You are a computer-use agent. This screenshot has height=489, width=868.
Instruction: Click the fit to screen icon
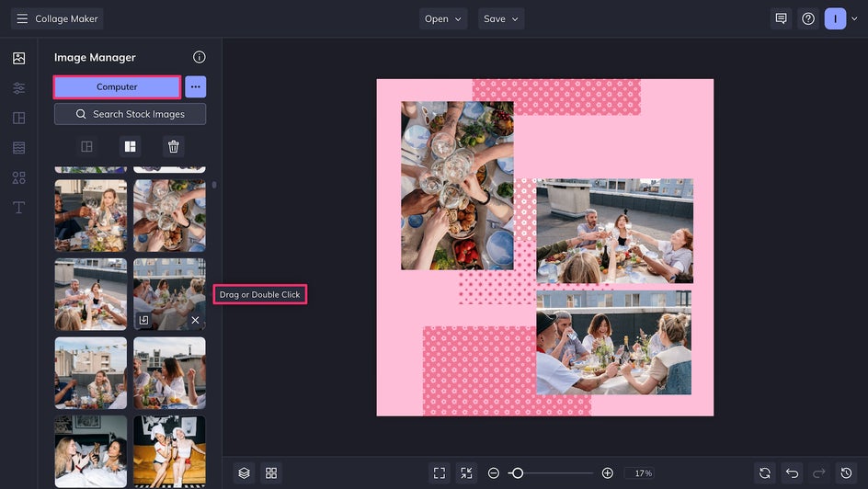(x=440, y=473)
